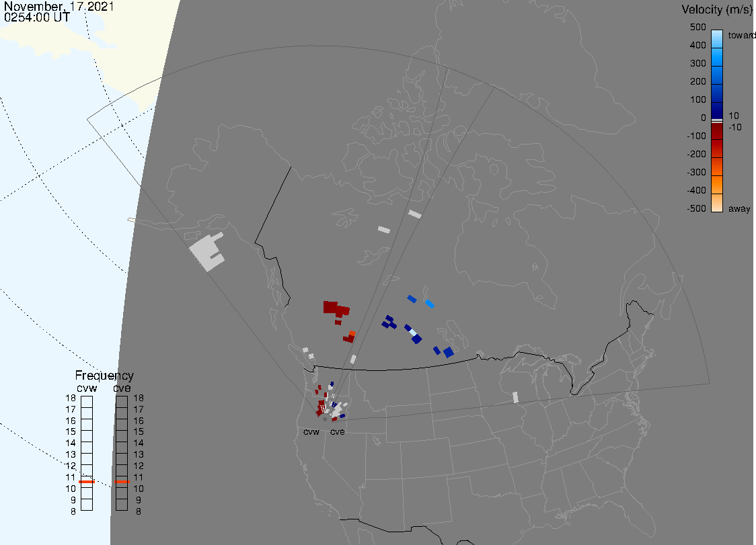Click the orange-red patch below the dark red cluster
This screenshot has width=756, height=545.
coord(352,333)
